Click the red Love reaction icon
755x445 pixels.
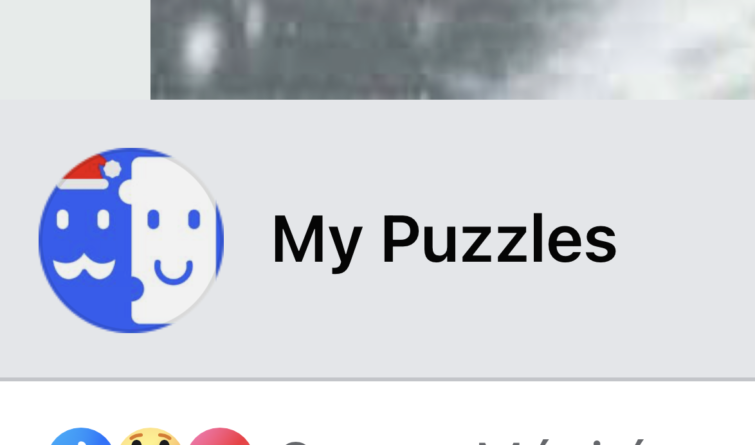click(220, 436)
